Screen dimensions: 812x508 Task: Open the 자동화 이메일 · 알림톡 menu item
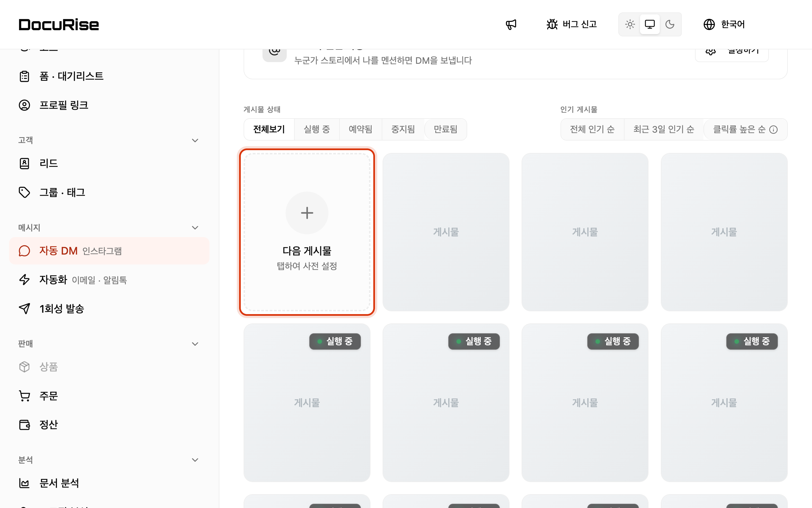click(109, 279)
